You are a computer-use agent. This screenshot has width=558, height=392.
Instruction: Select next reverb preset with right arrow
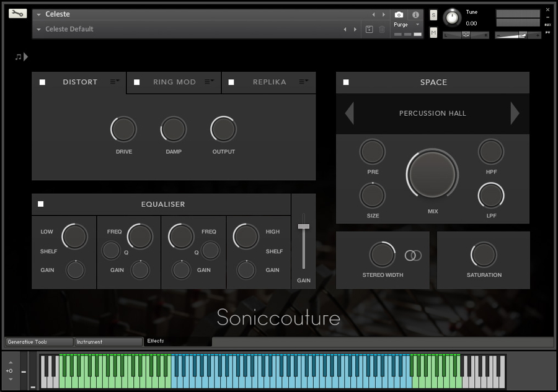515,113
